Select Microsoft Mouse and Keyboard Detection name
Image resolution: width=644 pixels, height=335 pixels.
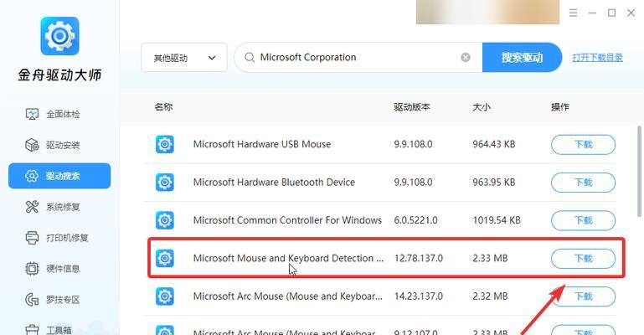pos(288,258)
